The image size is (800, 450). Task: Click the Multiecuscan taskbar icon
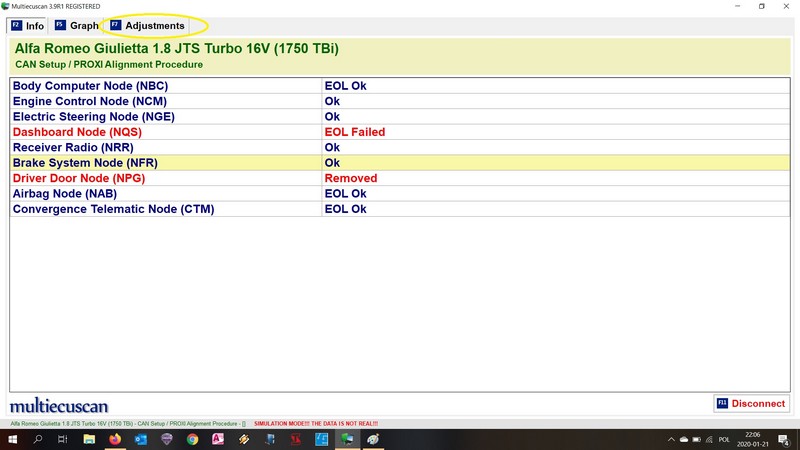tap(347, 439)
